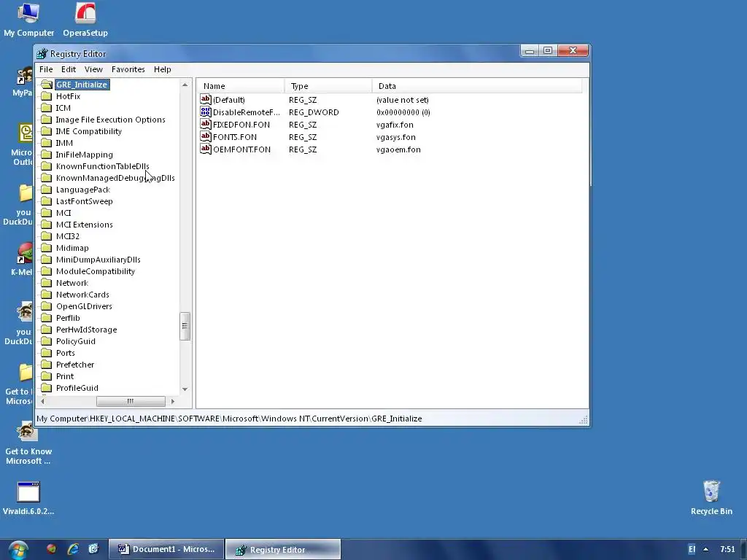The image size is (747, 560).
Task: Click the (Default) string value icon
Action: (x=205, y=99)
